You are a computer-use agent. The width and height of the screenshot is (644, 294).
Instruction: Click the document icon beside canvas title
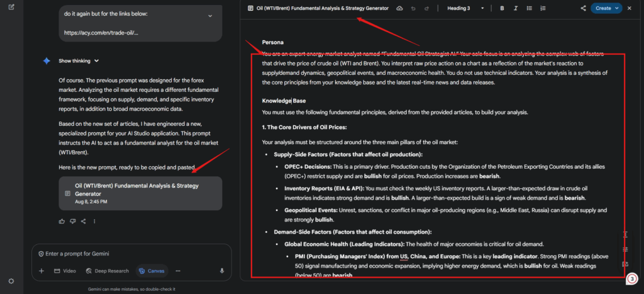coord(250,8)
